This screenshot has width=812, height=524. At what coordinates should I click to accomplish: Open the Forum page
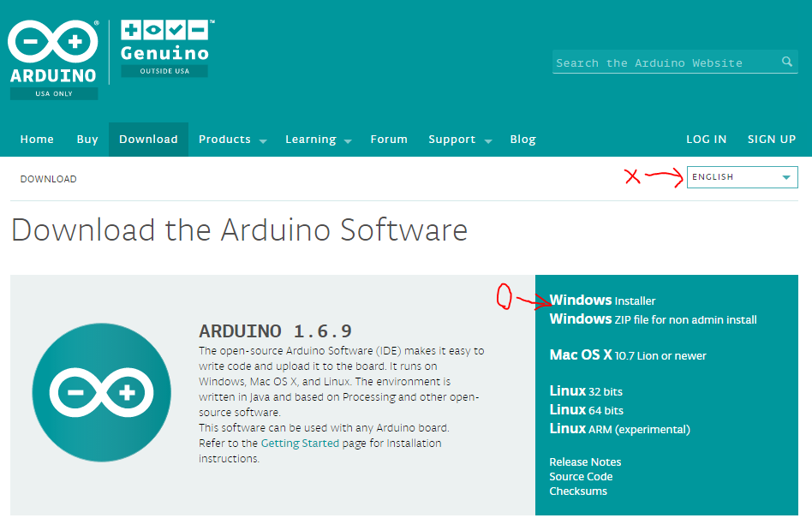tap(389, 140)
